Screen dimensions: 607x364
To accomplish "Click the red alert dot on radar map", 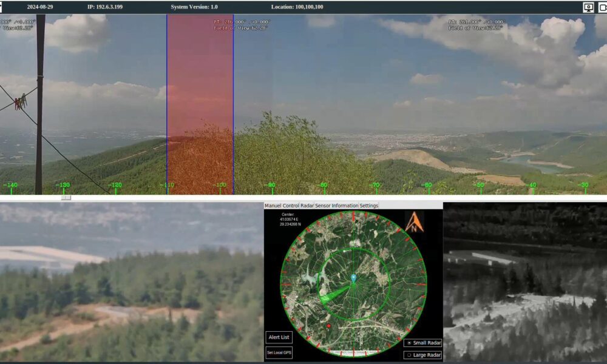I will point(328,326).
